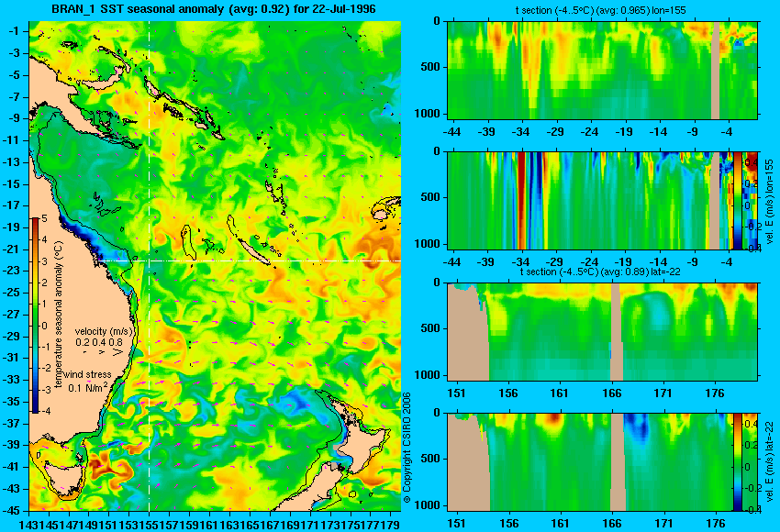Click the "velocity (m/s)" legend label
This screenshot has width=780, height=532.
[x=104, y=331]
